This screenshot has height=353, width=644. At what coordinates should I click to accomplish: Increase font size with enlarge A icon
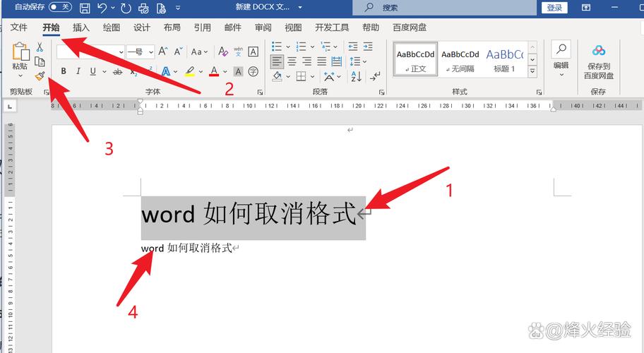tap(163, 52)
